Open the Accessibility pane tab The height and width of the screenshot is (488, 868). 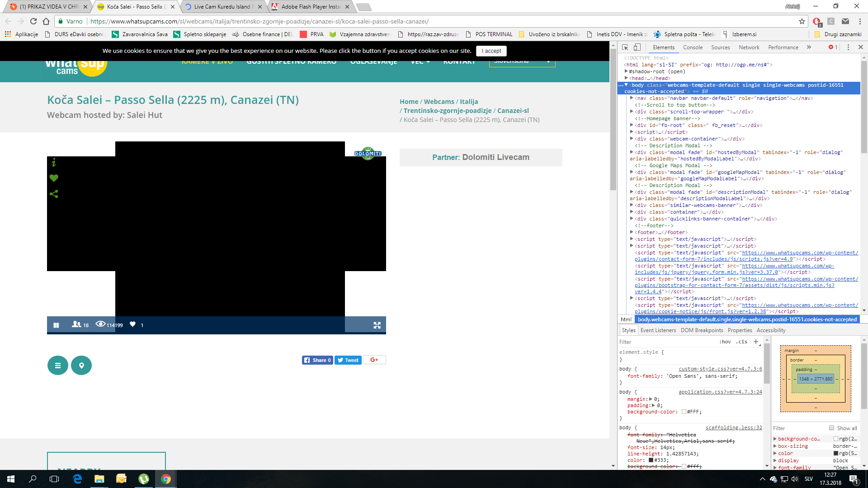771,330
